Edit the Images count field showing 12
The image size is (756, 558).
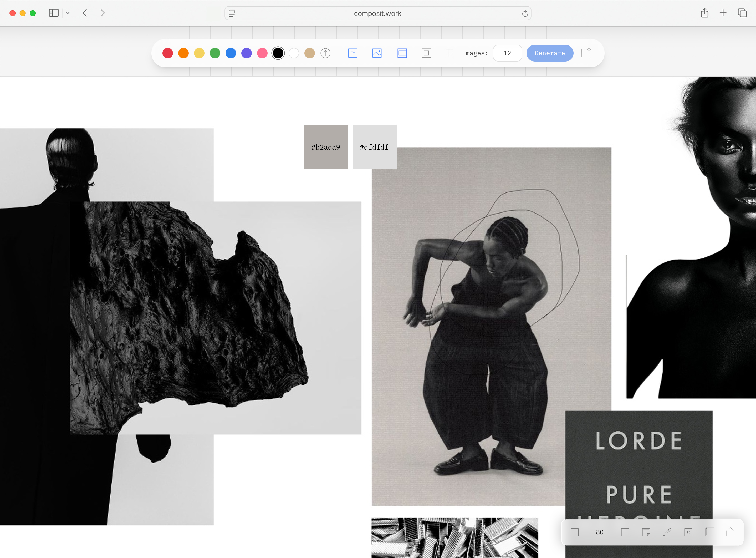tap(508, 53)
